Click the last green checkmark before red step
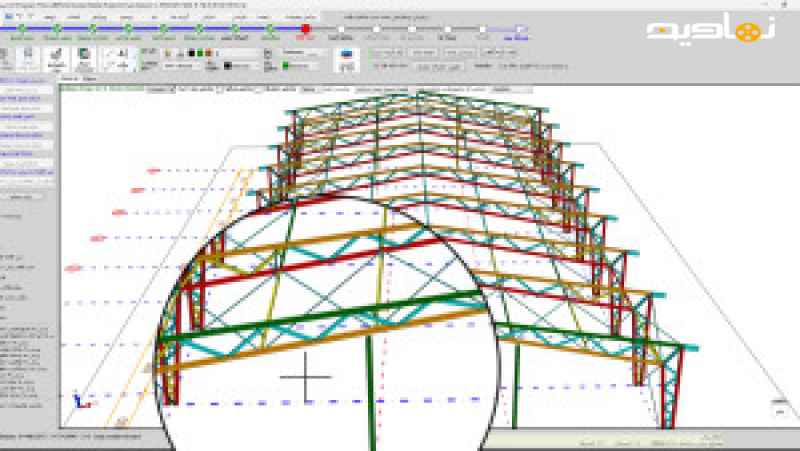Image resolution: width=800 pixels, height=451 pixels. pyautogui.click(x=270, y=29)
